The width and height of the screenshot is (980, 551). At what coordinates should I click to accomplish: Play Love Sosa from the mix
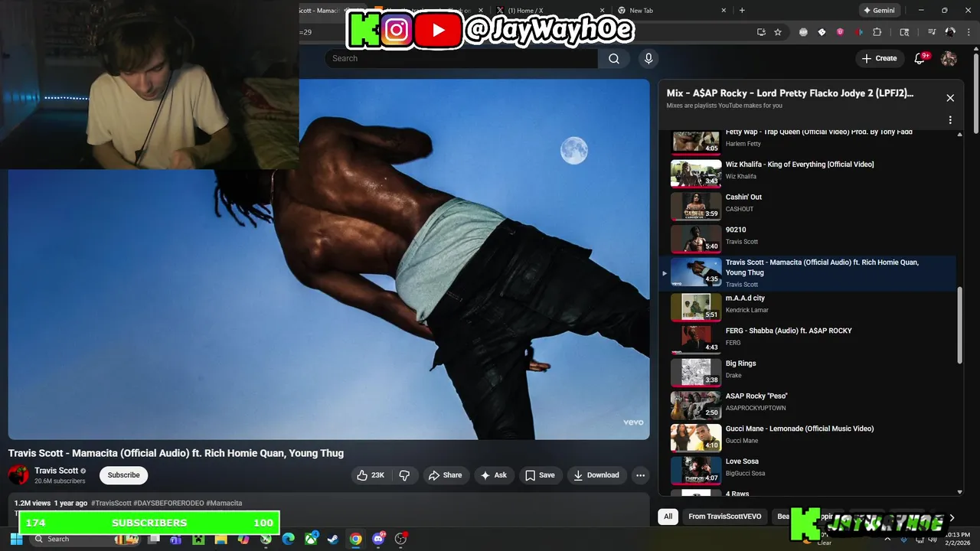pos(808,471)
